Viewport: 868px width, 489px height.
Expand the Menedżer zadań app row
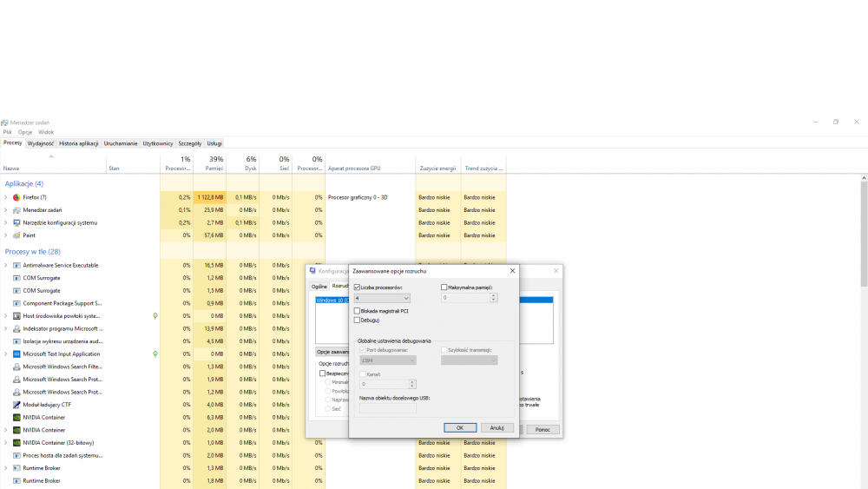point(6,210)
